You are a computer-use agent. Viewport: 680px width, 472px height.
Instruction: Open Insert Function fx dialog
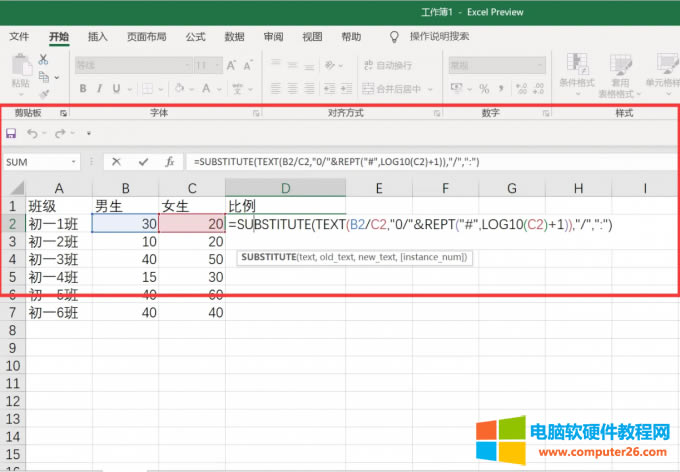(170, 161)
